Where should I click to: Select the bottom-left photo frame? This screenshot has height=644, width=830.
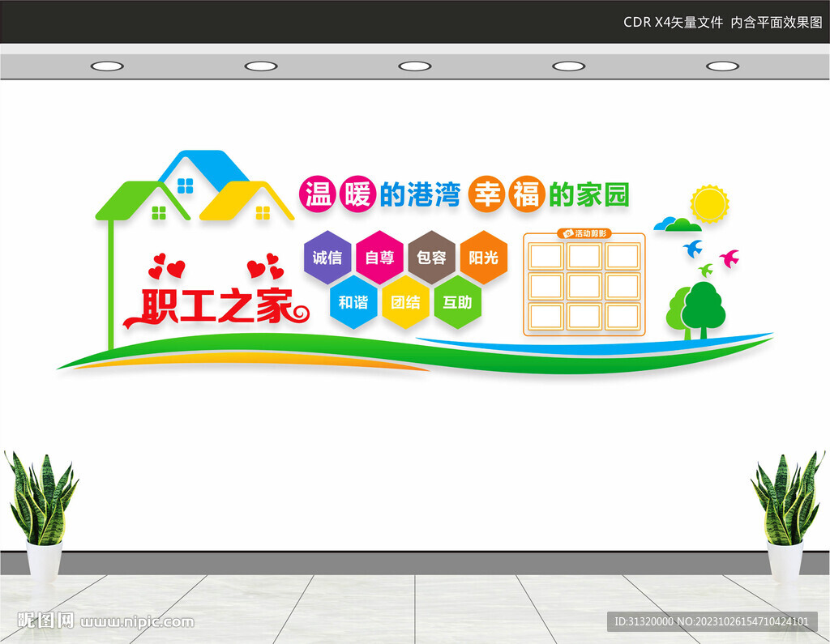545,317
